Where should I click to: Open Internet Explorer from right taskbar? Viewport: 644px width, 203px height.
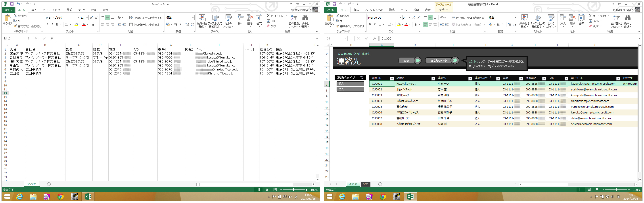(342, 197)
